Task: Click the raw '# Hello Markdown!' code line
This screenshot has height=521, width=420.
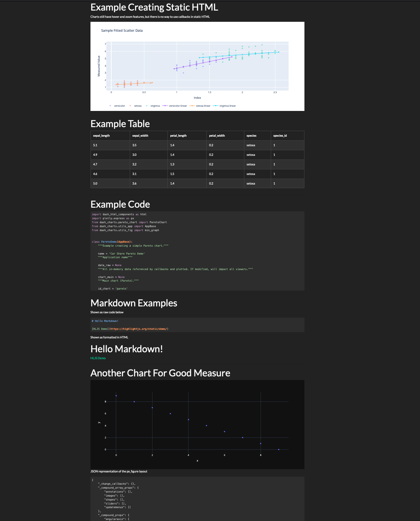Action: click(105, 321)
